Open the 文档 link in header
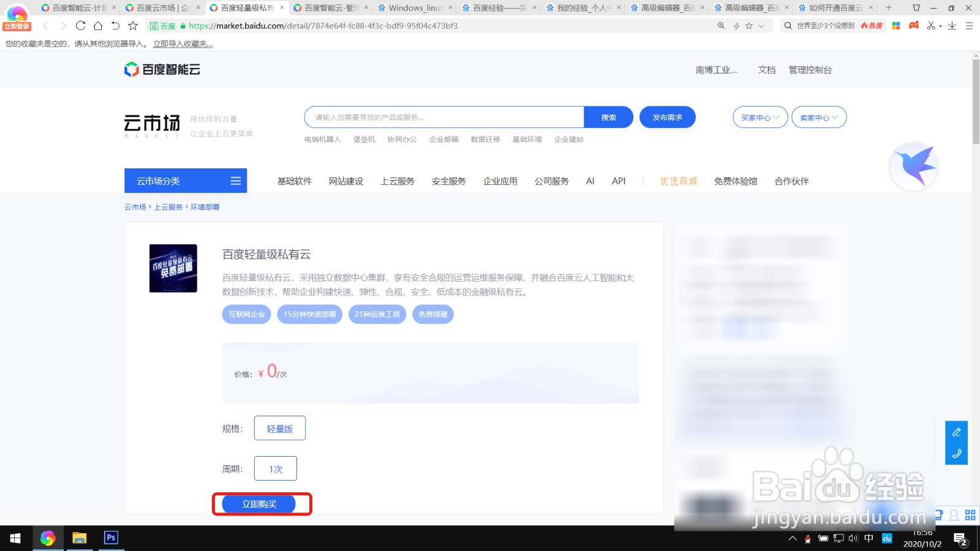The width and height of the screenshot is (980, 551). click(x=767, y=70)
